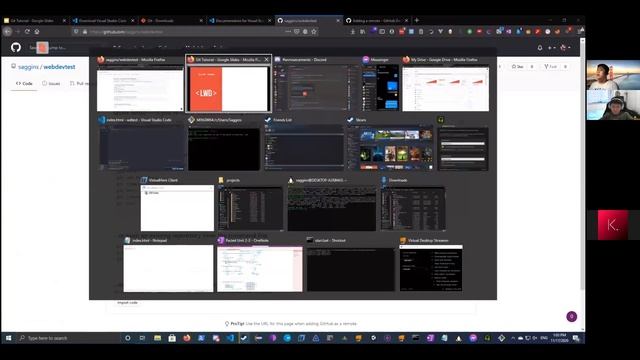This screenshot has width=640, height=360.
Task: Bookmark this page with the star
Action: click(314, 31)
